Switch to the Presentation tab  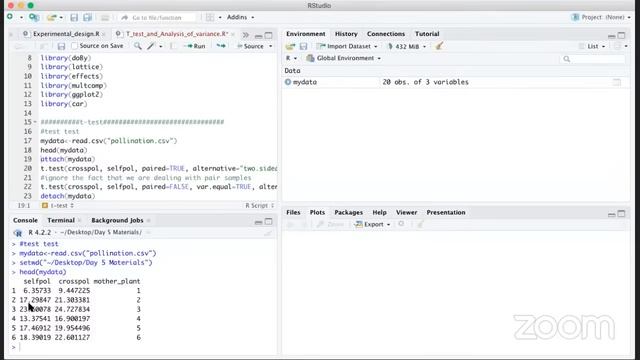446,213
